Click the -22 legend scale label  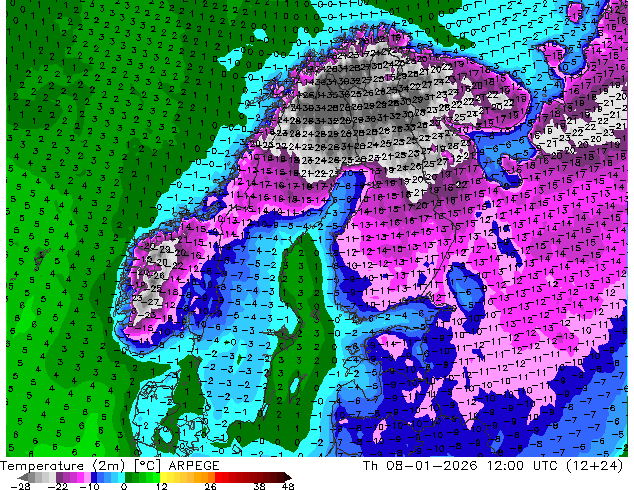pyautogui.click(x=57, y=486)
